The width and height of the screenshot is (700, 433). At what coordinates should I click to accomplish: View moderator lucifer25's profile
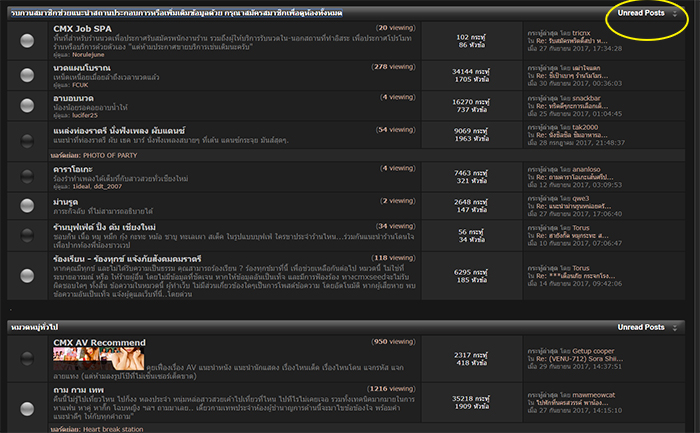tap(85, 115)
